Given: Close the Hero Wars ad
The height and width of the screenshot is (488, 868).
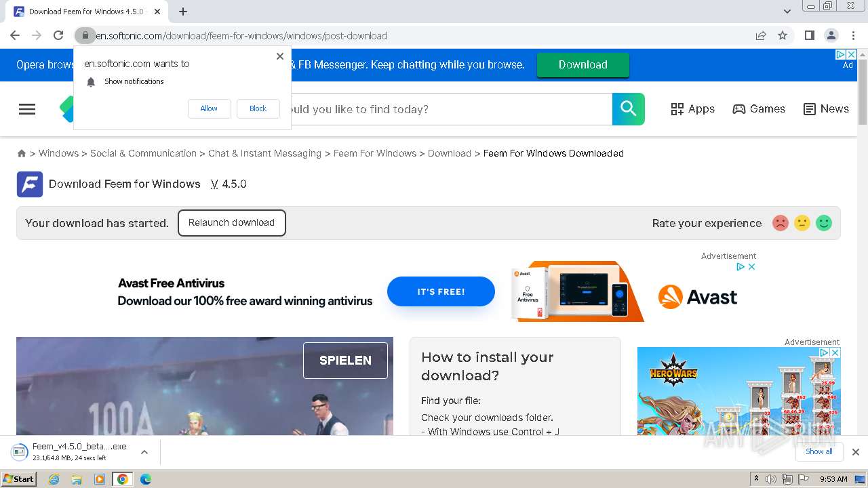Looking at the screenshot, I should click(x=835, y=352).
